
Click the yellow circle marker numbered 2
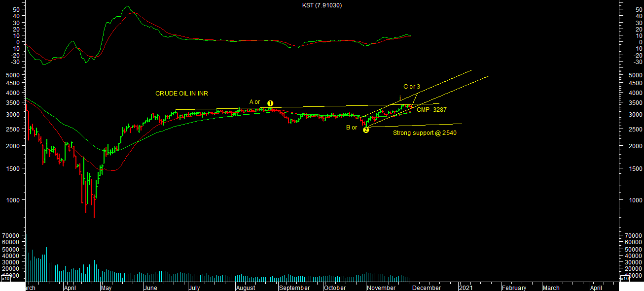(x=366, y=130)
